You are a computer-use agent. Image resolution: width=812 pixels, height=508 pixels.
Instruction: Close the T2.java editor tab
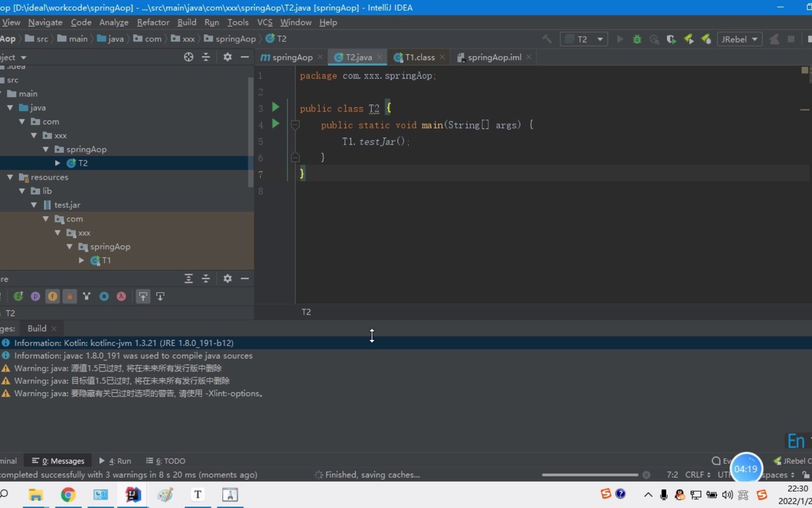coord(379,57)
